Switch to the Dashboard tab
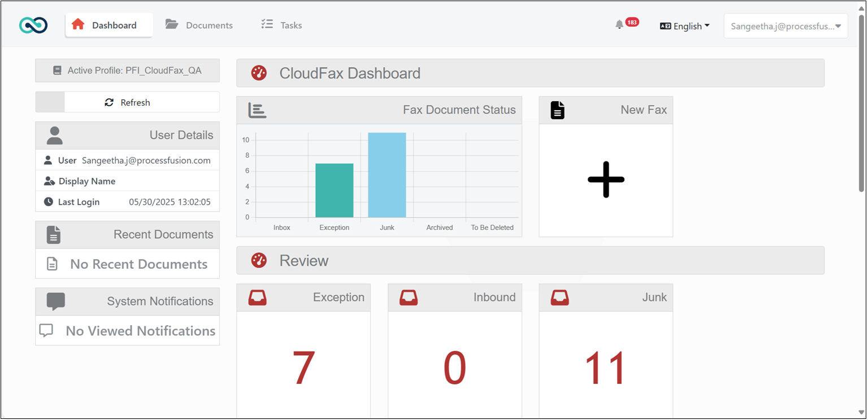Screen dimensions: 868x420 [x=109, y=25]
